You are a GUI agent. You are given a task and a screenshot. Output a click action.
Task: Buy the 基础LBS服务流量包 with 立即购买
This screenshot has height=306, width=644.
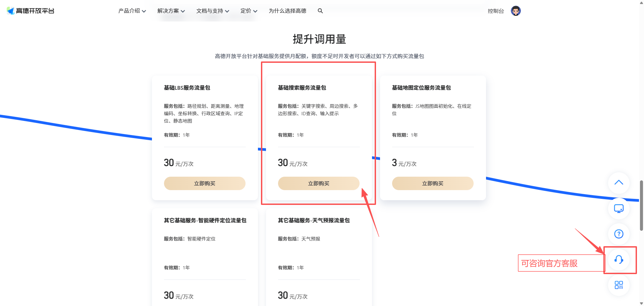(205, 183)
